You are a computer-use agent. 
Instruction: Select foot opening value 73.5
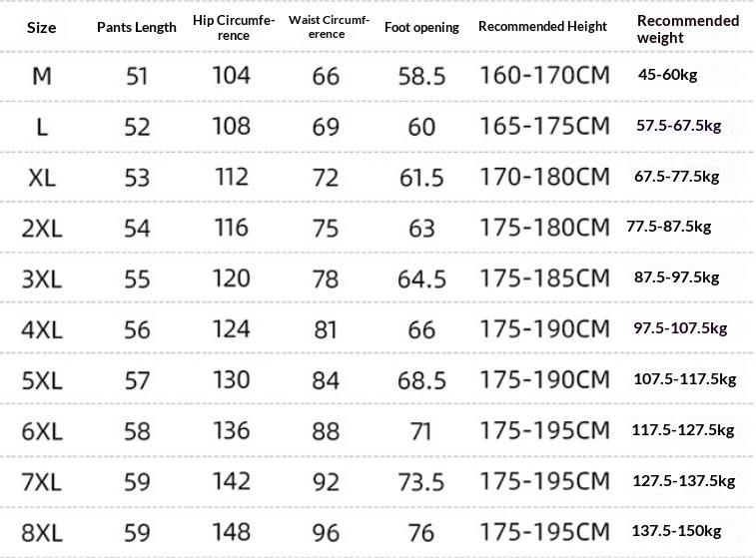(421, 482)
